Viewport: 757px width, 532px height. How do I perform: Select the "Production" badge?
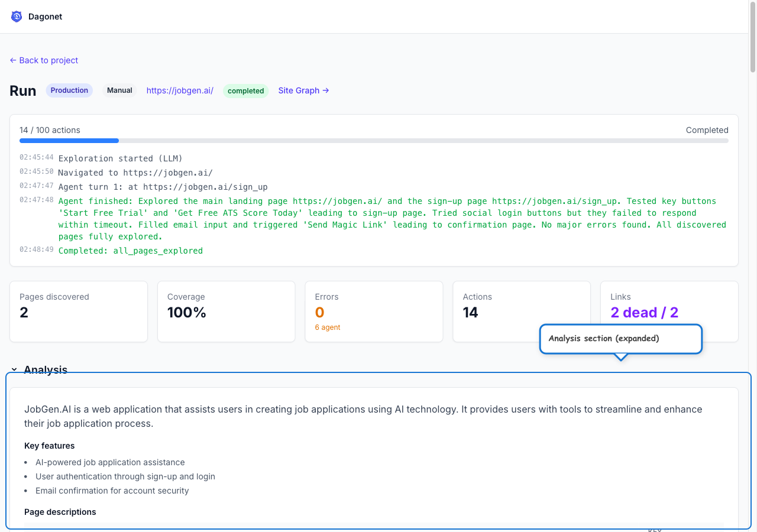click(x=69, y=90)
